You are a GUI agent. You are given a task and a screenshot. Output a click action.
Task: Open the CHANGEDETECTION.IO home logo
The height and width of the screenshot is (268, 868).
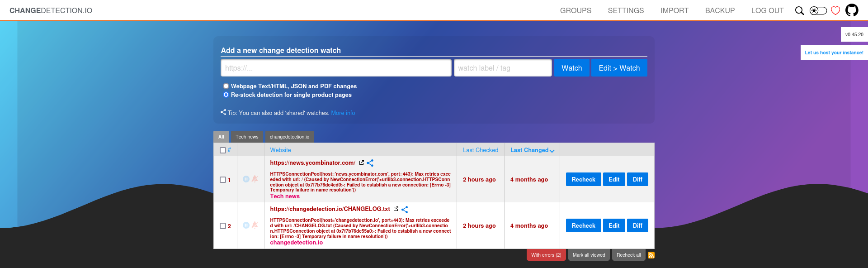point(51,10)
